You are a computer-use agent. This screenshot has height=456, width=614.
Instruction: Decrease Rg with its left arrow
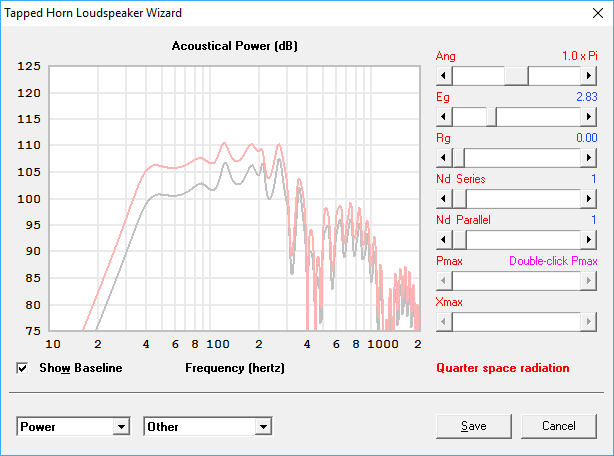click(x=444, y=158)
